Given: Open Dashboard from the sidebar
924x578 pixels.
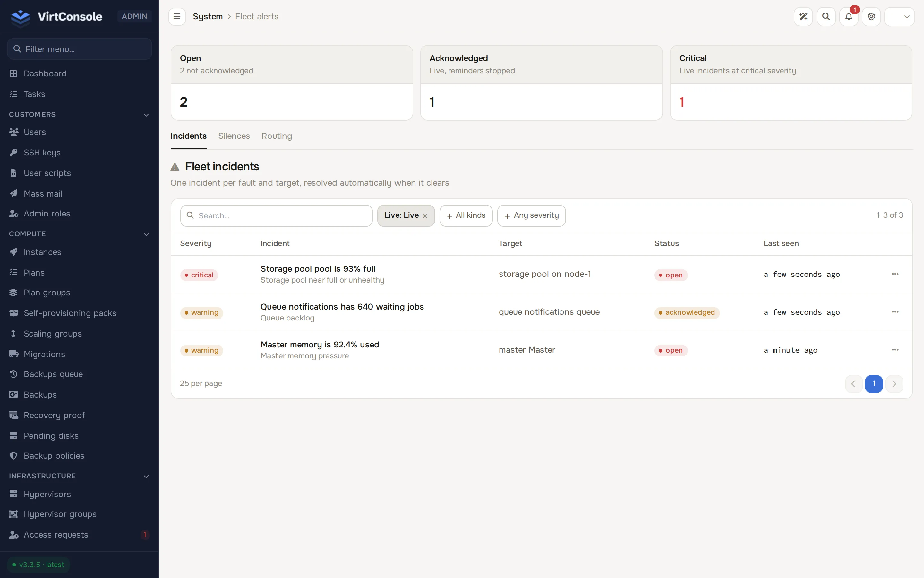Looking at the screenshot, I should [x=80, y=74].
